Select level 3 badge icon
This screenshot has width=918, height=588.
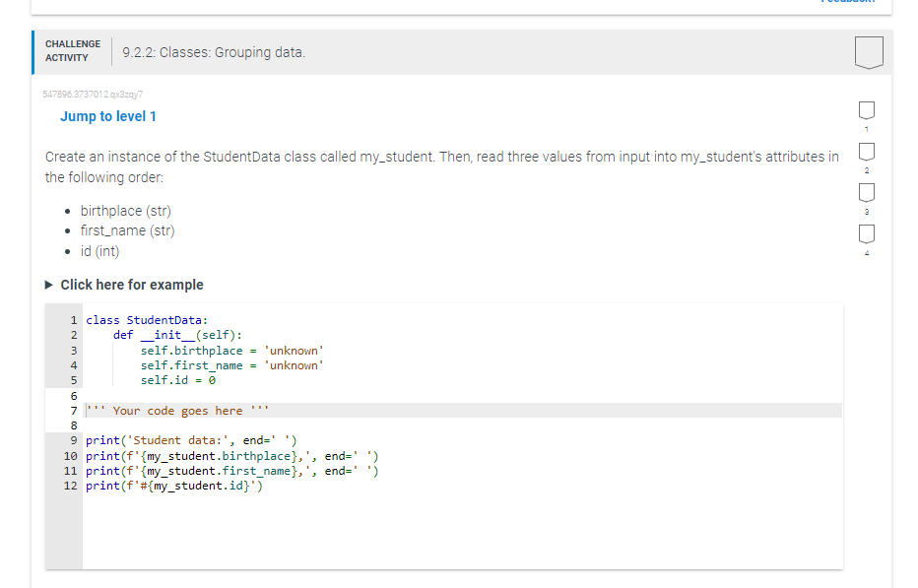[867, 193]
